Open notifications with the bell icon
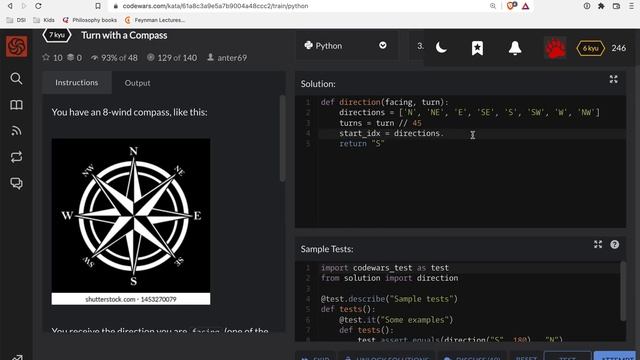The width and height of the screenshot is (640, 360). (515, 48)
